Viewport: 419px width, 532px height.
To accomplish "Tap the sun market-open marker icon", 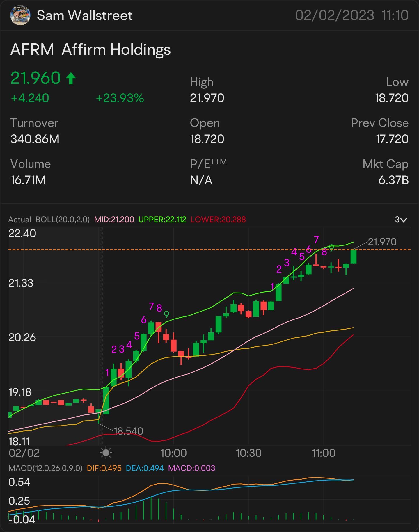I will (x=106, y=453).
